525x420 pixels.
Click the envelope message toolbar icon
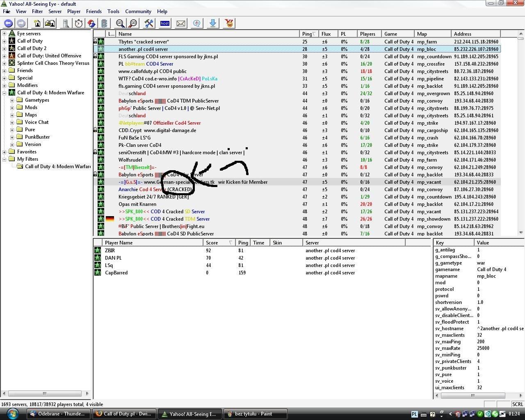(181, 23)
